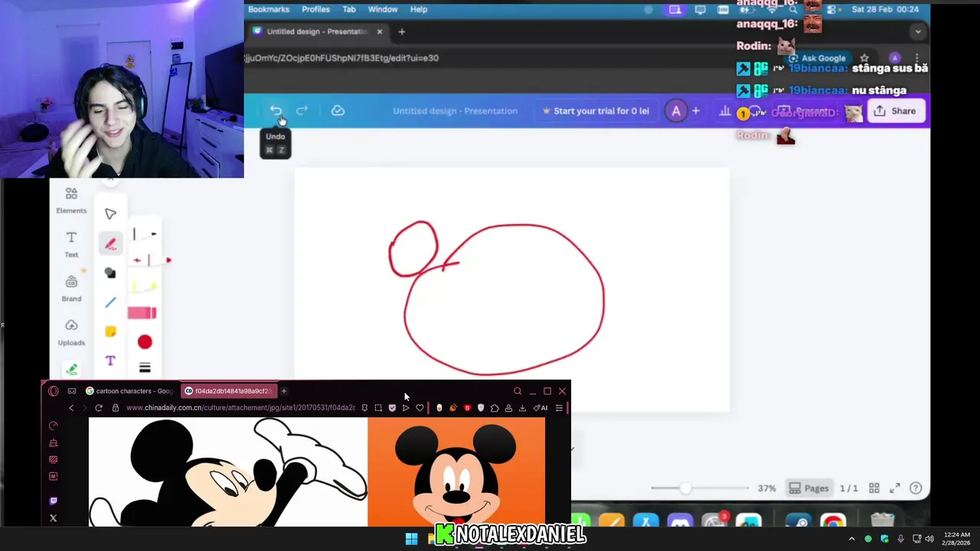980x551 pixels.
Task: Click heart bookmark icon in Opera
Action: pyautogui.click(x=420, y=408)
